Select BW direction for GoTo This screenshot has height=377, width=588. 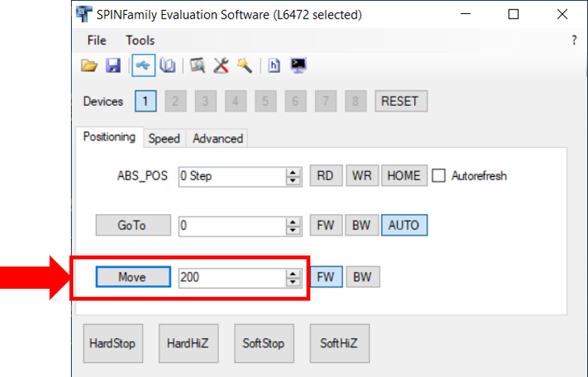[362, 225]
